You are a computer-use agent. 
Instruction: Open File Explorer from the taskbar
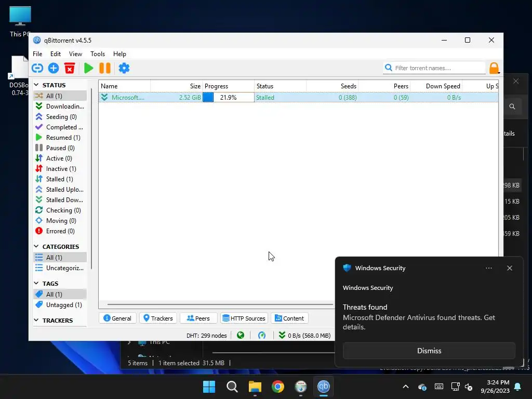tap(255, 387)
